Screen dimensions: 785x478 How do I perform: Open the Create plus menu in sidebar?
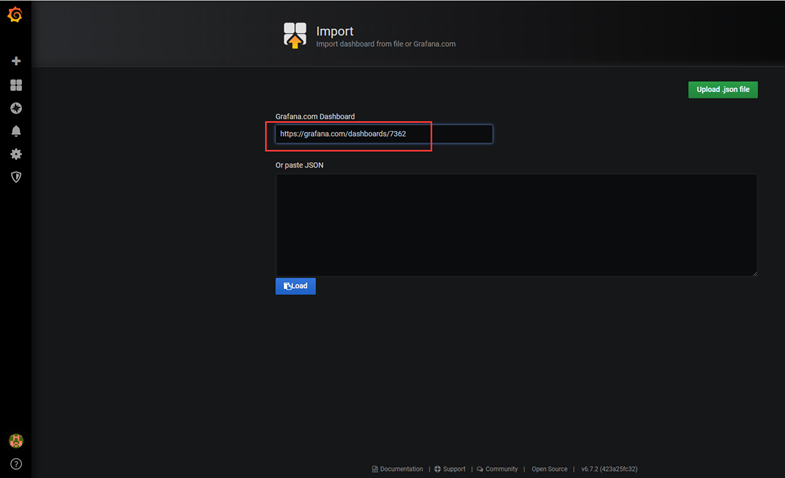(x=16, y=61)
